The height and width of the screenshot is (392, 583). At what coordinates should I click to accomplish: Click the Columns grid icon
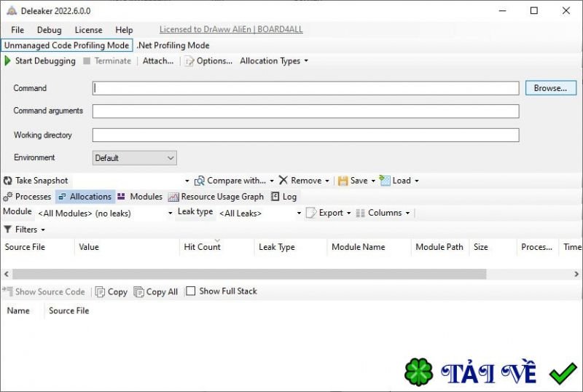coord(360,213)
